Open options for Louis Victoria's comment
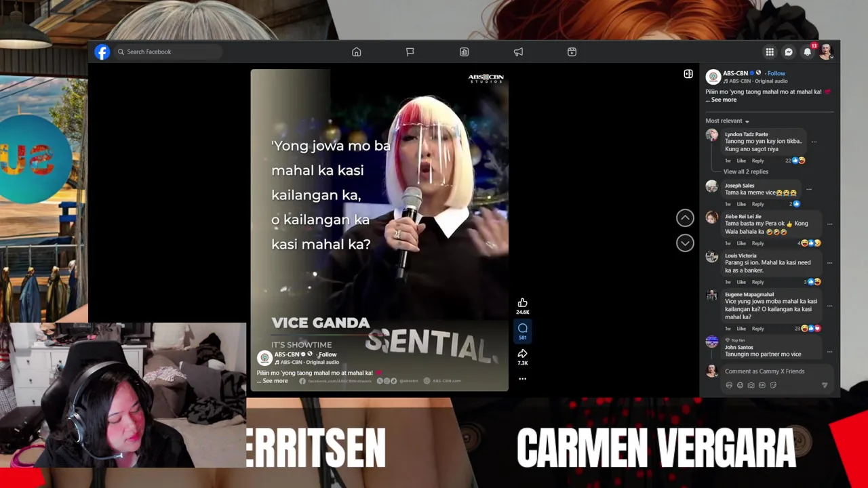Image resolution: width=868 pixels, height=488 pixels. (x=829, y=263)
